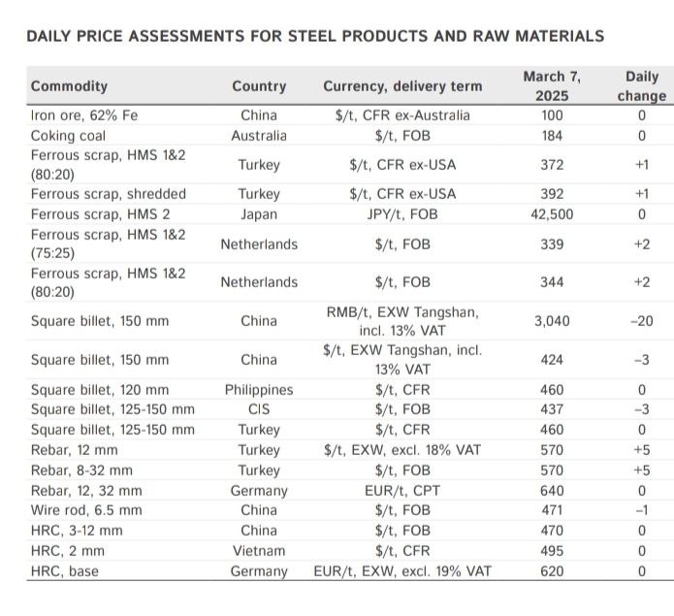Click the Philippines country cell
This screenshot has width=674, height=616.
pyautogui.click(x=259, y=390)
